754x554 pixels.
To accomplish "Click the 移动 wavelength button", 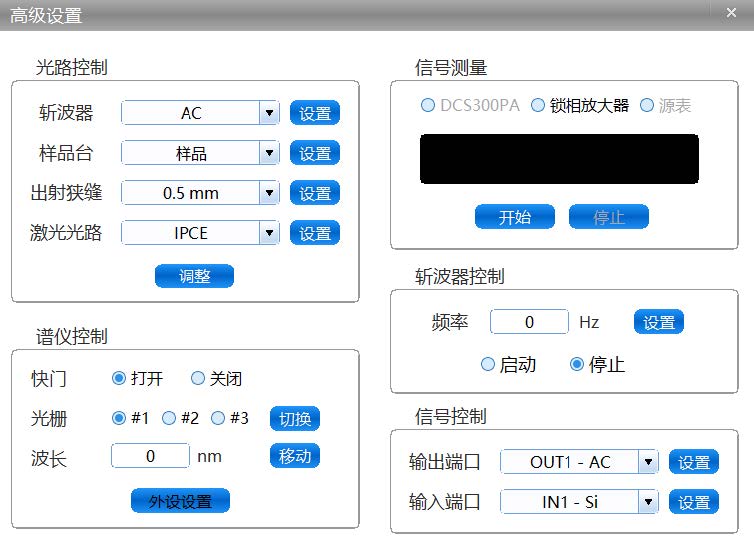I will [x=294, y=457].
